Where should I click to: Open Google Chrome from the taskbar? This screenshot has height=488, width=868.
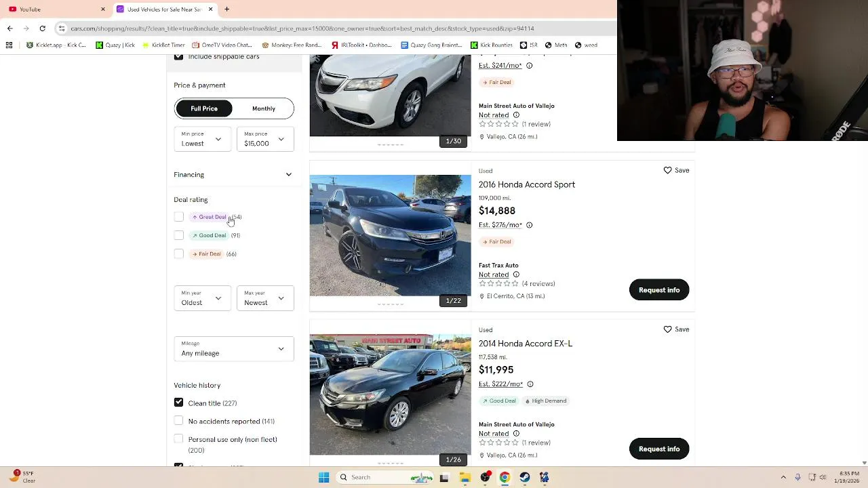tap(505, 477)
